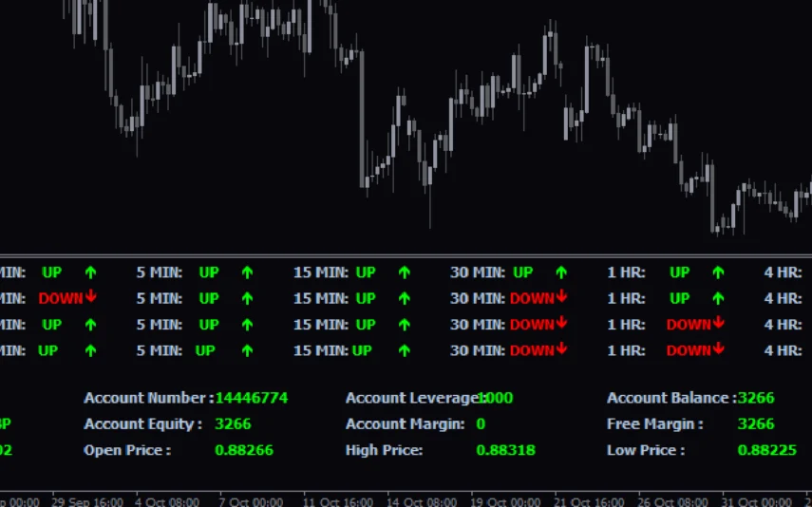Click second-row red down arrow beside 30 MIN DOWN

562,297
